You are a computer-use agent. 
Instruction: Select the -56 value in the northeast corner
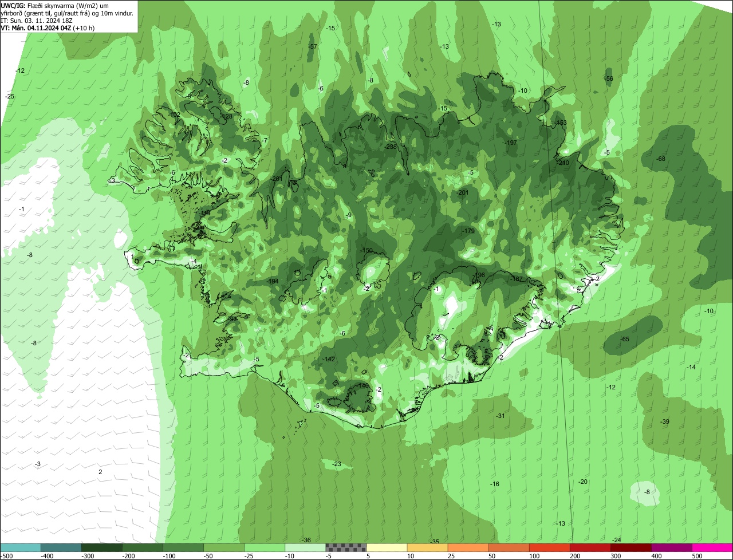[x=609, y=78]
